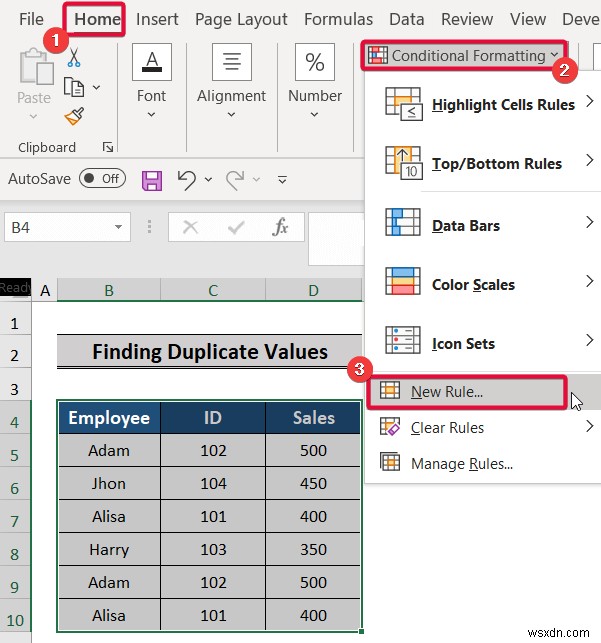Click the Sales cell showing 450
This screenshot has width=601, height=643.
coord(314,483)
